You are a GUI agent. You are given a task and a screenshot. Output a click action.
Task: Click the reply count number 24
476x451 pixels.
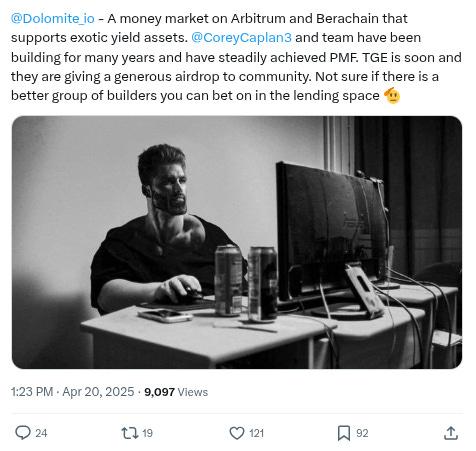point(41,433)
